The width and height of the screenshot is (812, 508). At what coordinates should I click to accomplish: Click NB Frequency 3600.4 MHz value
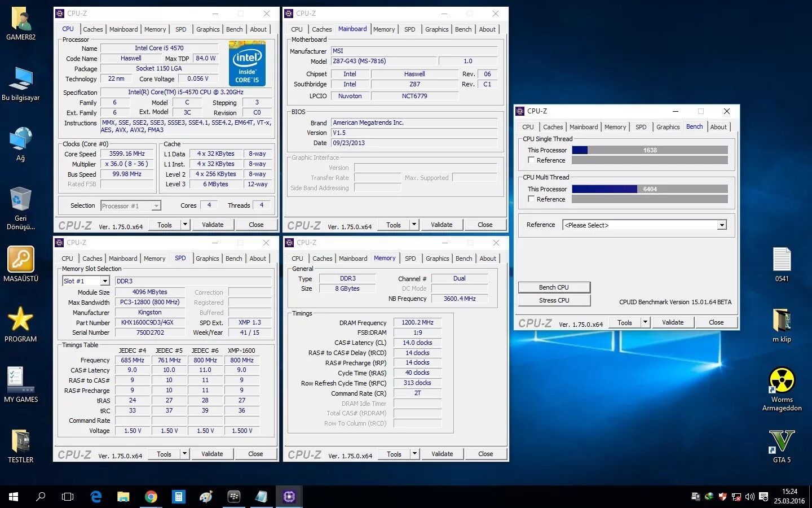coord(460,299)
